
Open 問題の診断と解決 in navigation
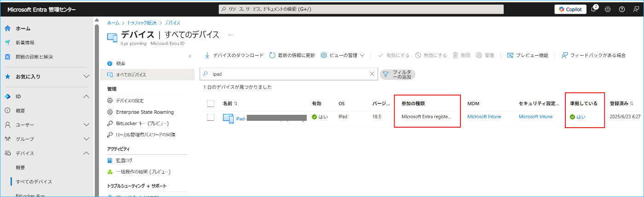click(34, 57)
